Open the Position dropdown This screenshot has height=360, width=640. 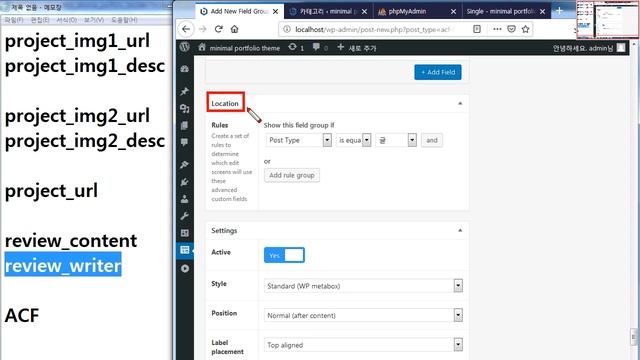click(x=363, y=315)
